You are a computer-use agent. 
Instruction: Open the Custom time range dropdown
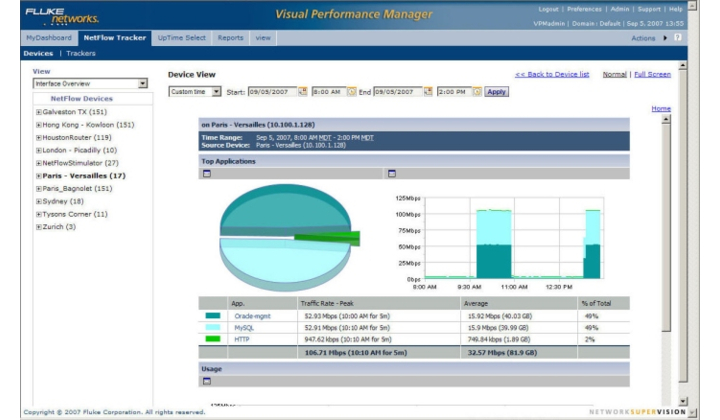point(216,92)
